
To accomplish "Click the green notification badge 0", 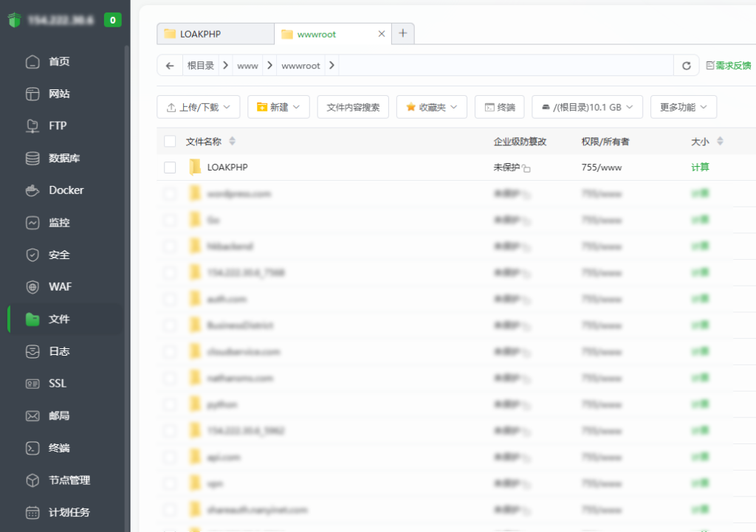I will pos(113,20).
